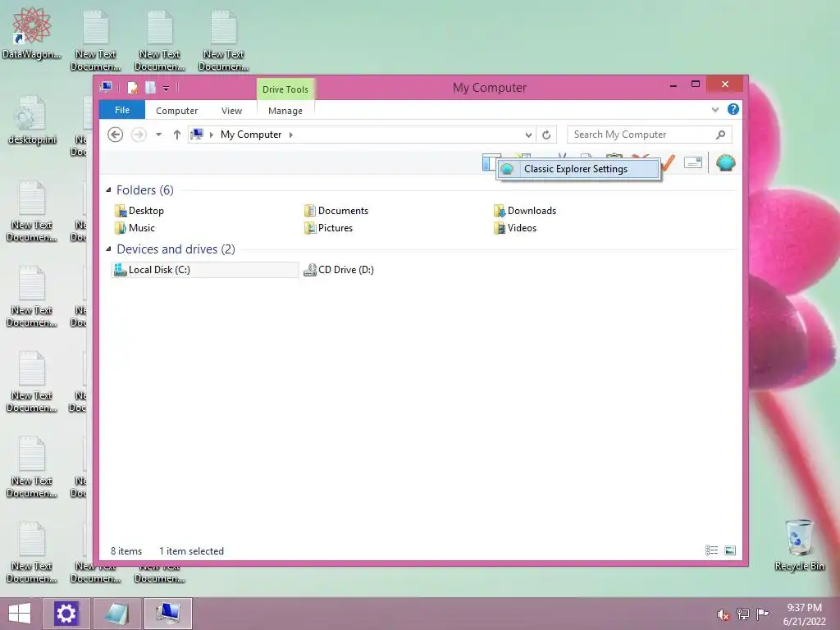Collapse the Devices and drives (2) group
The height and width of the screenshot is (630, 840).
pyautogui.click(x=109, y=249)
